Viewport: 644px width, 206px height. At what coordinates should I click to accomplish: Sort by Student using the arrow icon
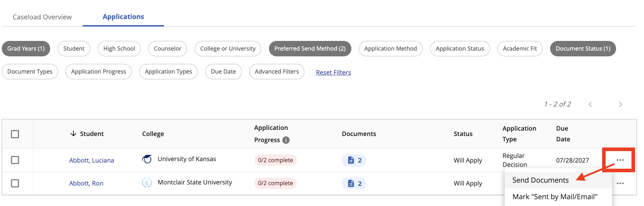click(73, 134)
